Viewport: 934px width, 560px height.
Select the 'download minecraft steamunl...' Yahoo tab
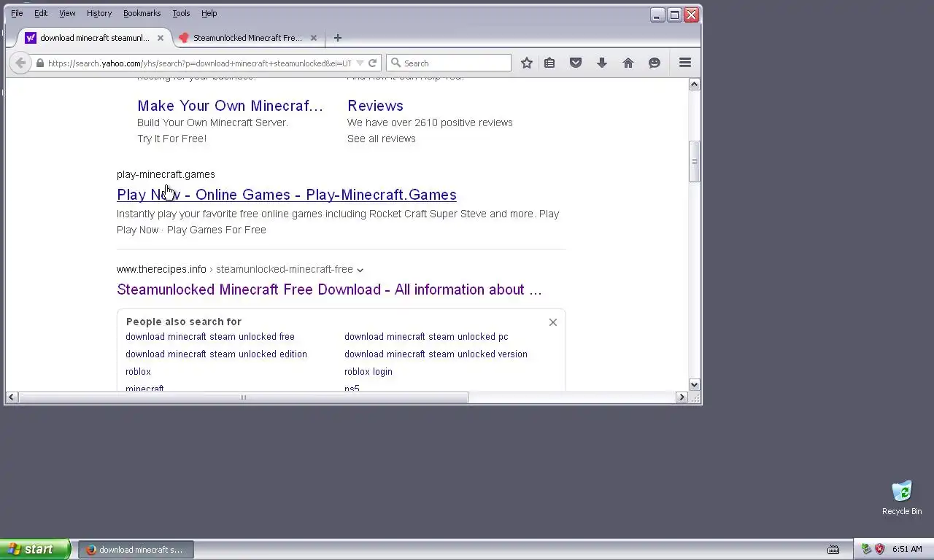95,38
